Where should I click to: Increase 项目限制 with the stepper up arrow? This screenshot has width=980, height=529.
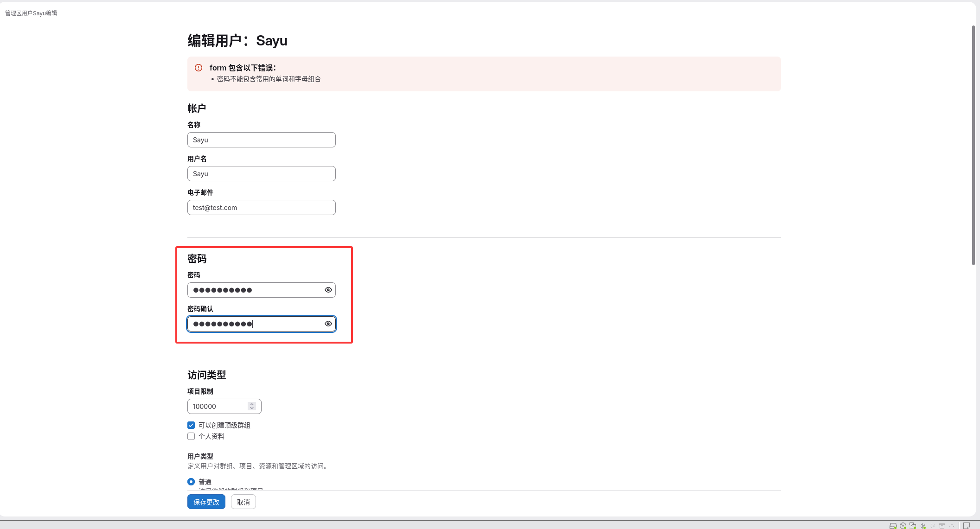(252, 404)
